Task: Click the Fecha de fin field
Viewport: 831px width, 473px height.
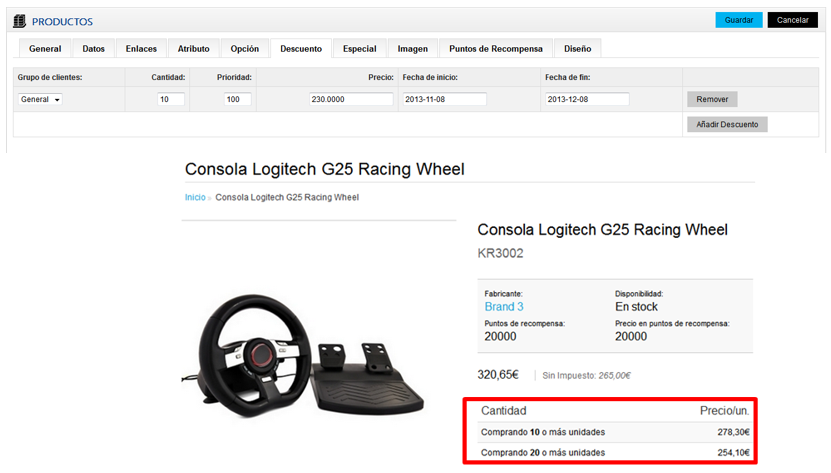Action: pyautogui.click(x=587, y=99)
